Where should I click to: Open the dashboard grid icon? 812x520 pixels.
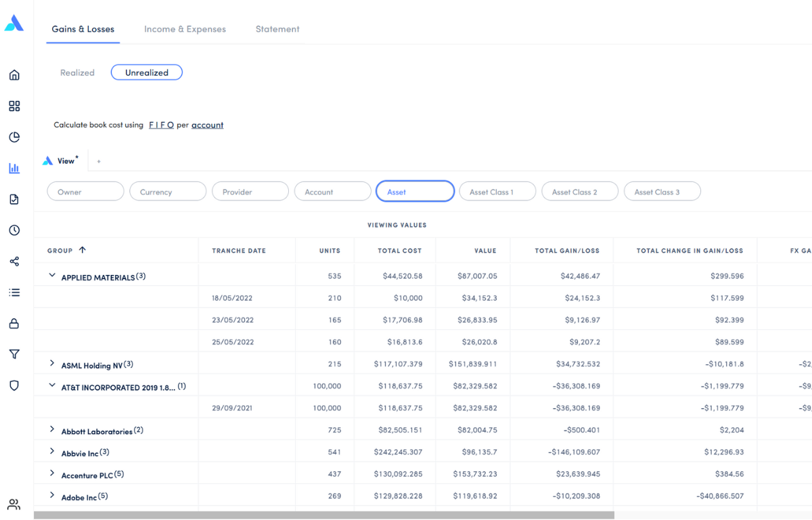[x=14, y=106]
